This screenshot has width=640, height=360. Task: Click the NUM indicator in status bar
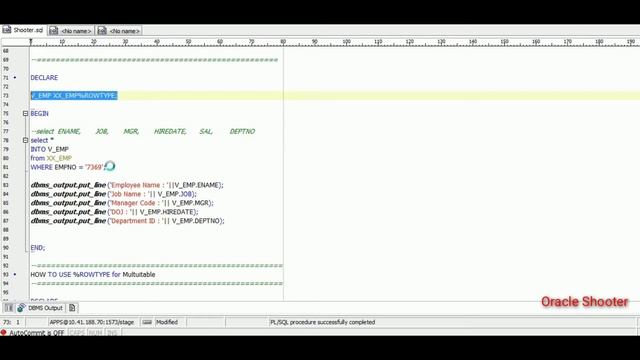(95, 333)
